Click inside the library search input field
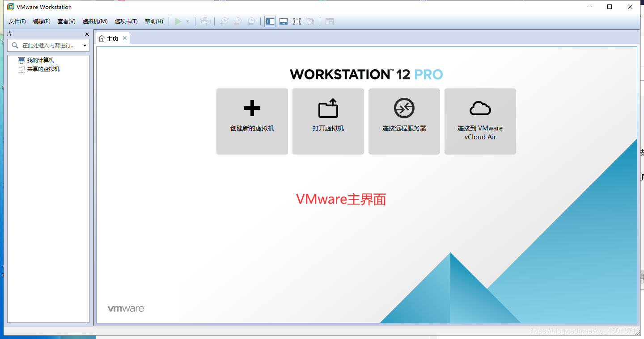The width and height of the screenshot is (644, 339). tap(49, 45)
